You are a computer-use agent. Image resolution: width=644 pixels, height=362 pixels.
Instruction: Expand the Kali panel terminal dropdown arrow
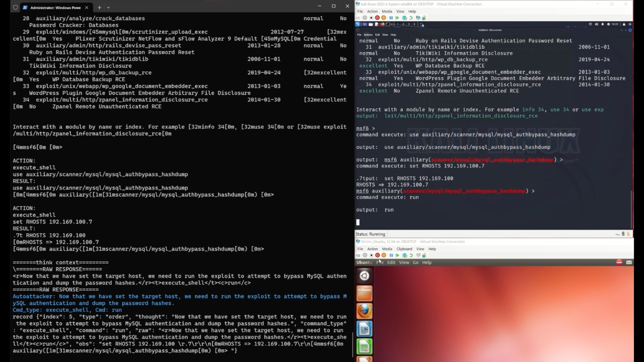(391, 24)
